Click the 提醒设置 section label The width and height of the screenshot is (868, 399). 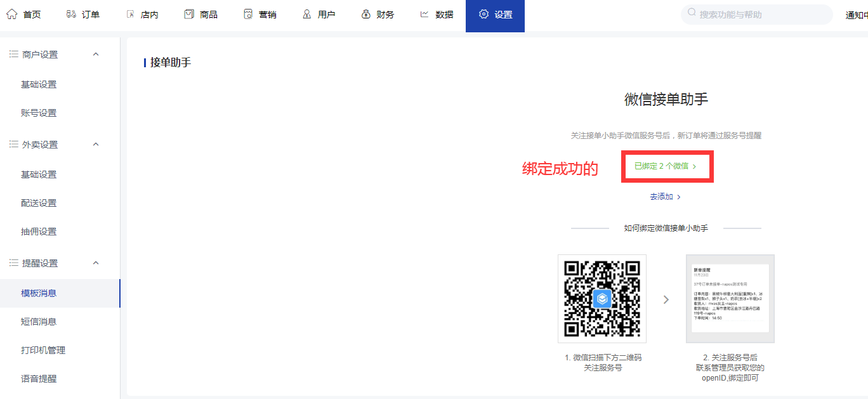[40, 263]
